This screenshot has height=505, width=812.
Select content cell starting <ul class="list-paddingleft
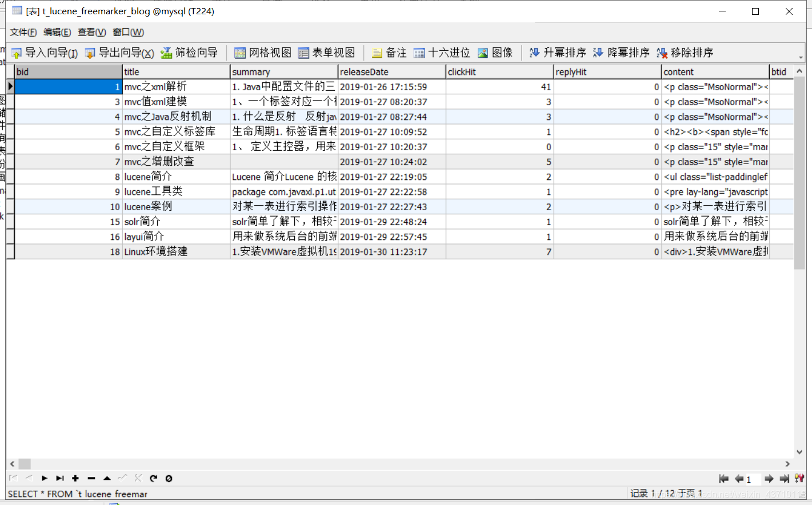click(x=715, y=177)
